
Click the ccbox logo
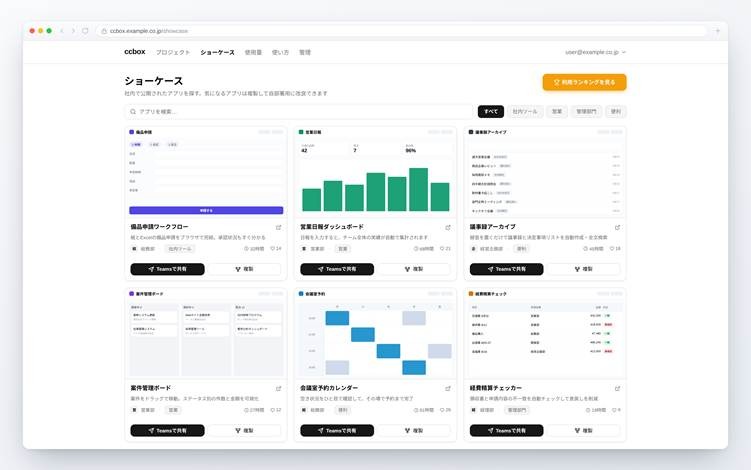click(135, 52)
